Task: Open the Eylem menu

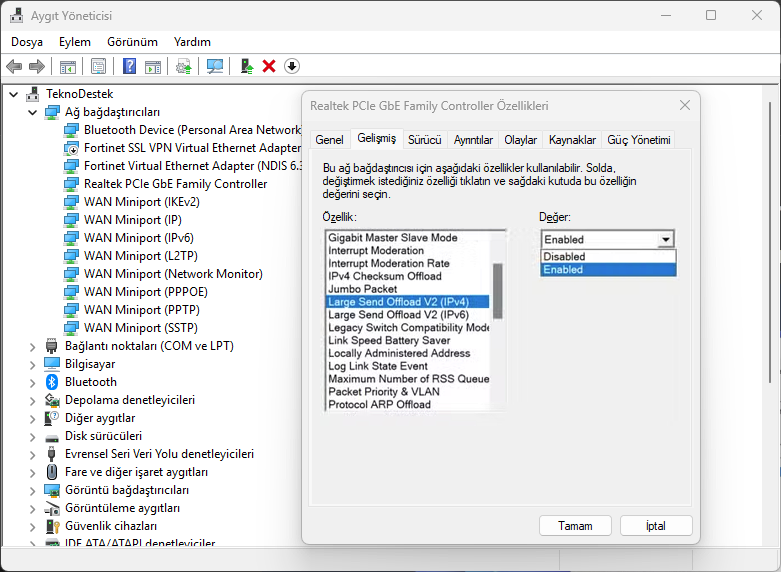Action: (x=75, y=42)
